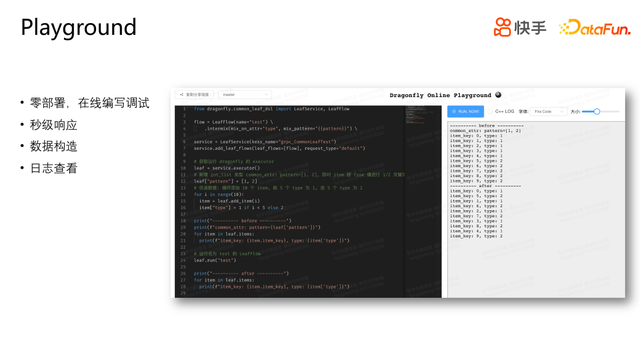Open the Fira Code font dropdown
The width and height of the screenshot is (640, 360).
pos(548,111)
